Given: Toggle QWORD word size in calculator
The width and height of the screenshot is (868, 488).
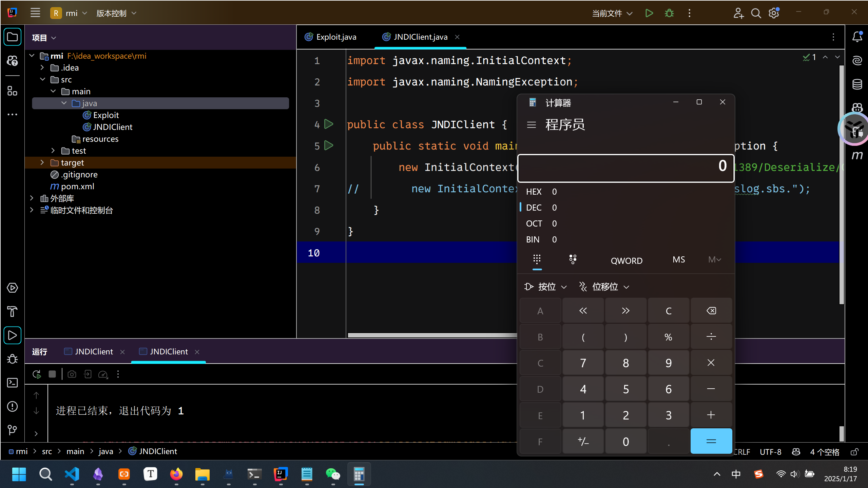Looking at the screenshot, I should pyautogui.click(x=626, y=260).
